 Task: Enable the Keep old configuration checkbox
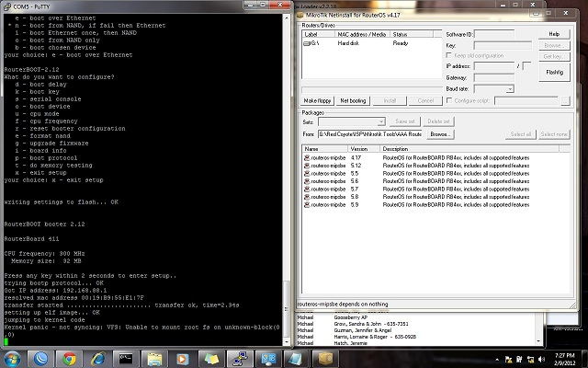click(451, 55)
